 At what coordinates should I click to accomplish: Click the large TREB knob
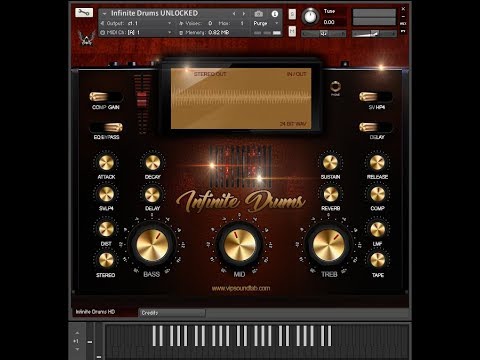tap(328, 245)
